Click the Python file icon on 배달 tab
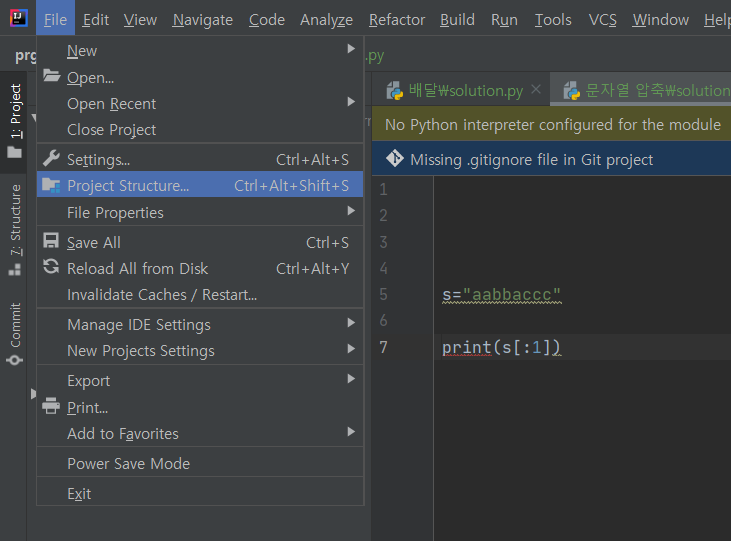 click(395, 90)
